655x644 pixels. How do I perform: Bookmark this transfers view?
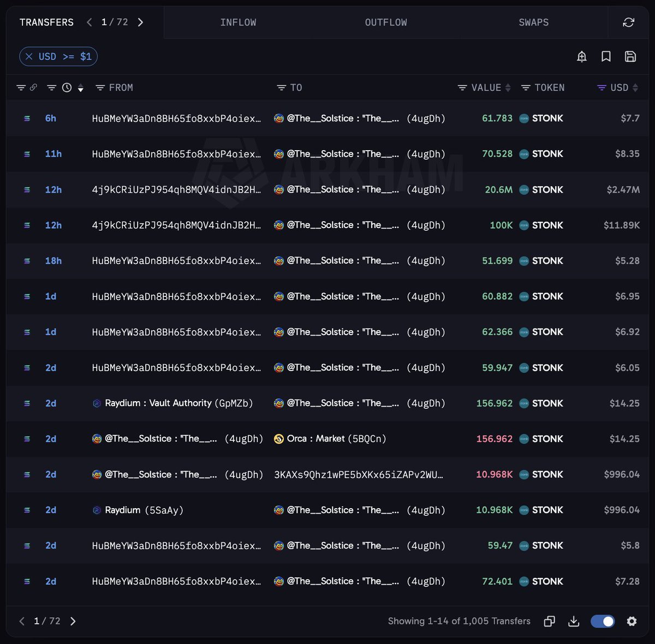click(x=606, y=57)
